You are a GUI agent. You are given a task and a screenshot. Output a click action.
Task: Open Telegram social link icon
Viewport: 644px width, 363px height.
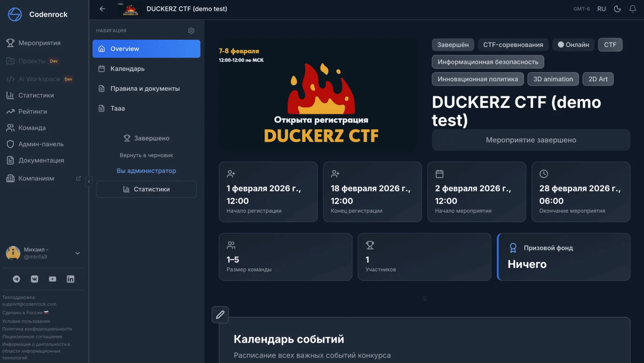(17, 279)
